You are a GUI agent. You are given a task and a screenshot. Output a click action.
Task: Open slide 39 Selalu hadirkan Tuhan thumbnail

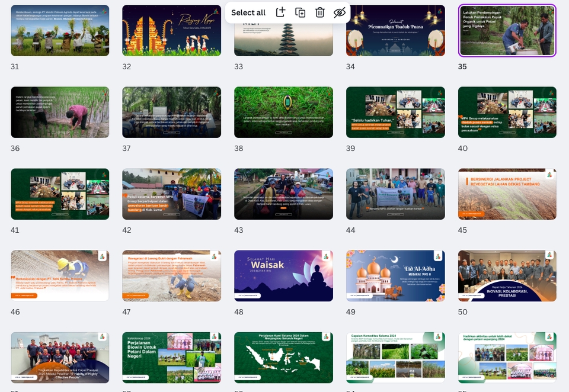(x=395, y=112)
